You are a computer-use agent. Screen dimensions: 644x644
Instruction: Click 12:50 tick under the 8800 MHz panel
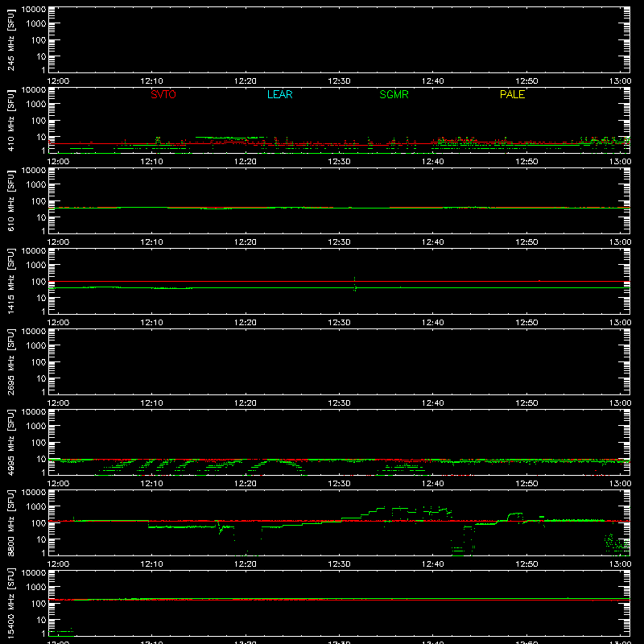tap(526, 564)
